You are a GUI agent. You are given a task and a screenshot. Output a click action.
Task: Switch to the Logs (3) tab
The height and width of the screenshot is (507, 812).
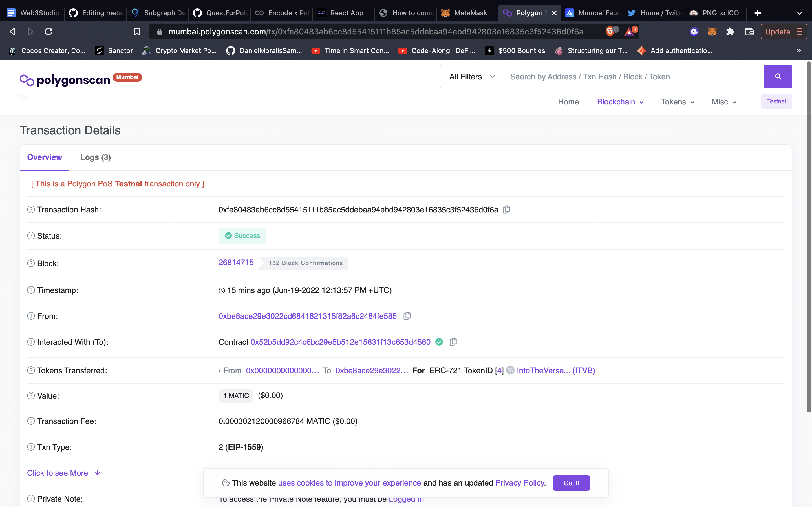point(95,157)
